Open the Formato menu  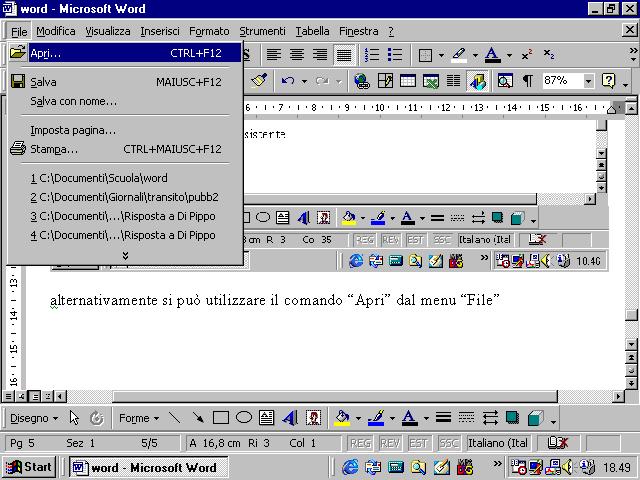(x=209, y=31)
